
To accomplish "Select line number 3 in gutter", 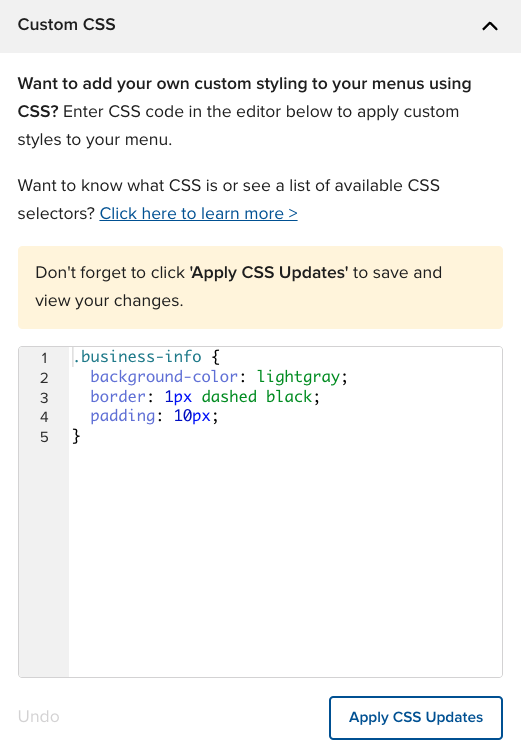I will [x=44, y=397].
